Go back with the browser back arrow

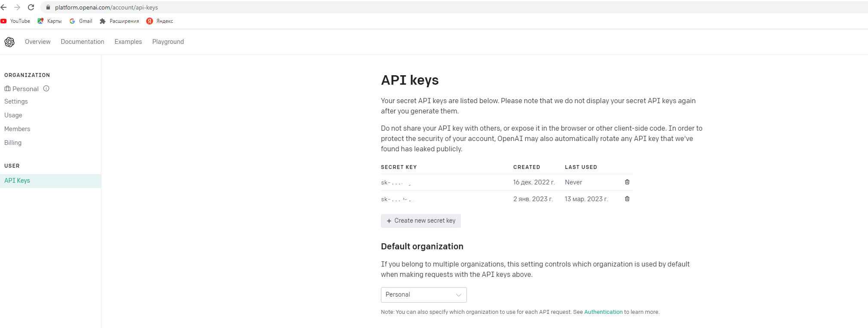pyautogui.click(x=4, y=7)
